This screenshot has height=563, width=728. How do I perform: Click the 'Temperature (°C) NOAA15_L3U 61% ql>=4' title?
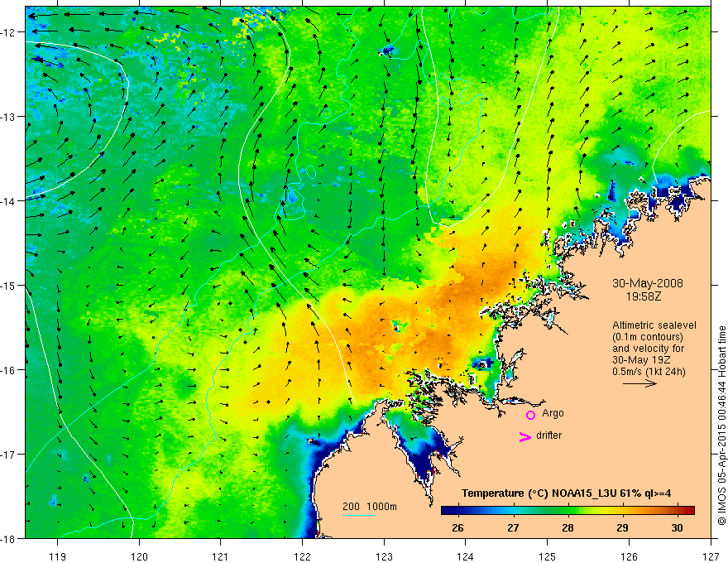[x=566, y=493]
